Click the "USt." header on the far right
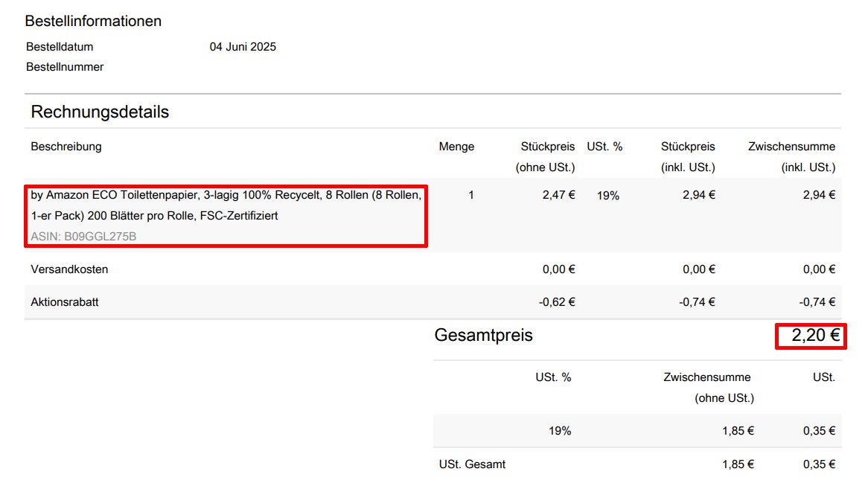Viewport: 868px width, 486px height. click(x=824, y=377)
